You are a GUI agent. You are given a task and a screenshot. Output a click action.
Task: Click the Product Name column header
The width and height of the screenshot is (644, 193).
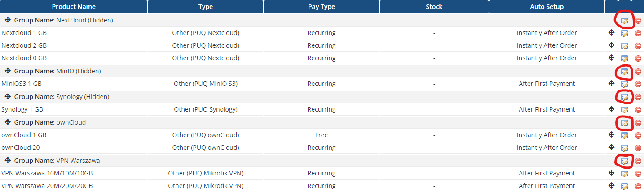(x=74, y=7)
